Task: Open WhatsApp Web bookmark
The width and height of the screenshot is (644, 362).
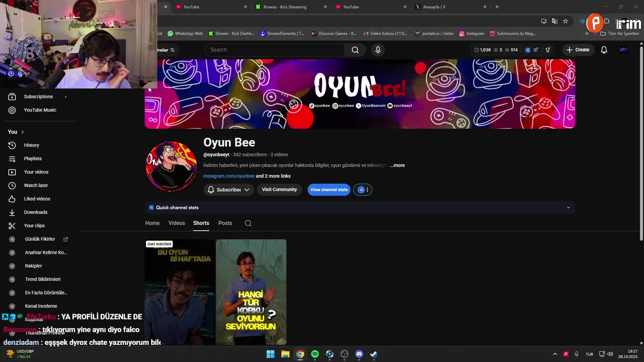Action: coord(185,34)
